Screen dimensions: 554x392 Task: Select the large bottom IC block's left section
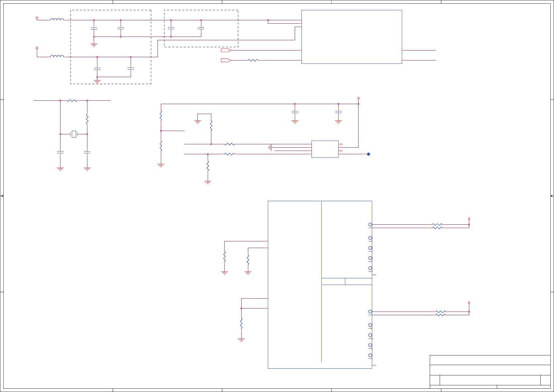(294, 285)
